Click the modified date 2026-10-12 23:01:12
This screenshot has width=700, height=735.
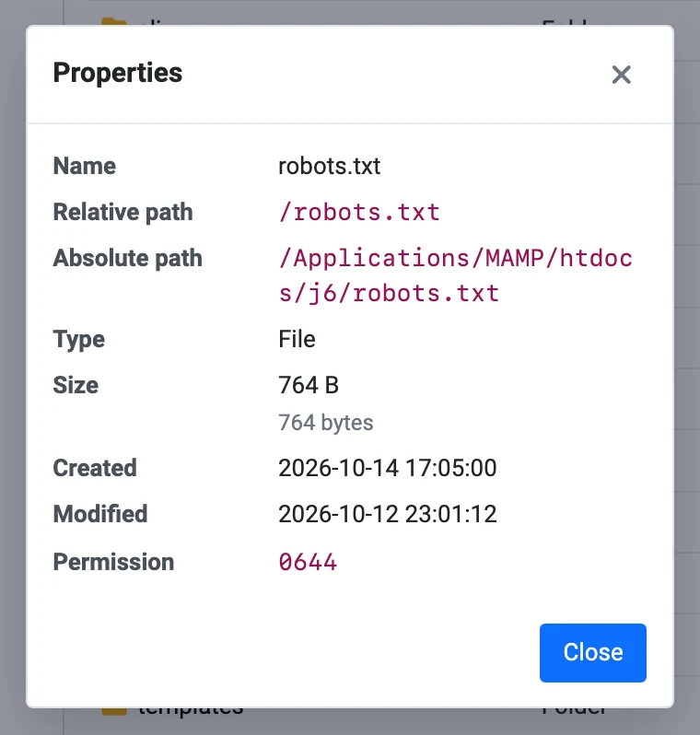387,514
